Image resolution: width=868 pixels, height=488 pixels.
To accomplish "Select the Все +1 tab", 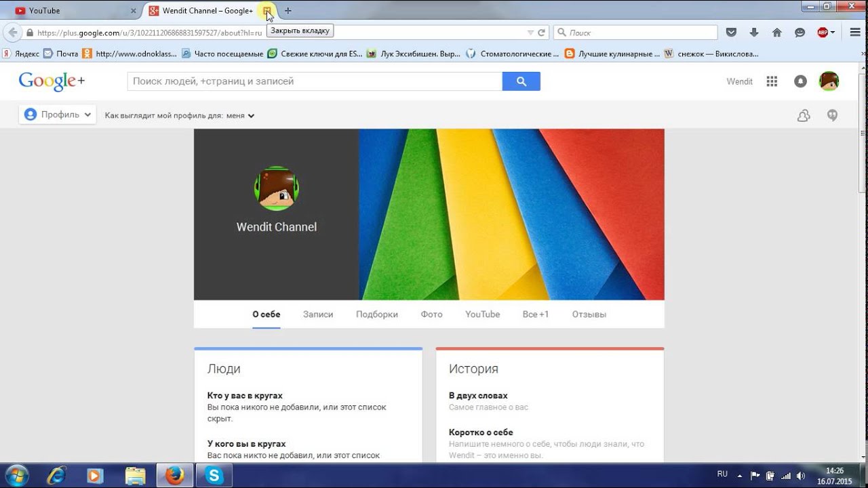I will (536, 314).
